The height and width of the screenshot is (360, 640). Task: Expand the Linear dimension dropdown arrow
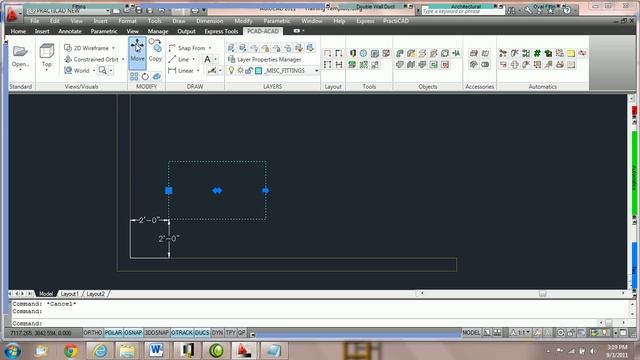pyautogui.click(x=198, y=71)
